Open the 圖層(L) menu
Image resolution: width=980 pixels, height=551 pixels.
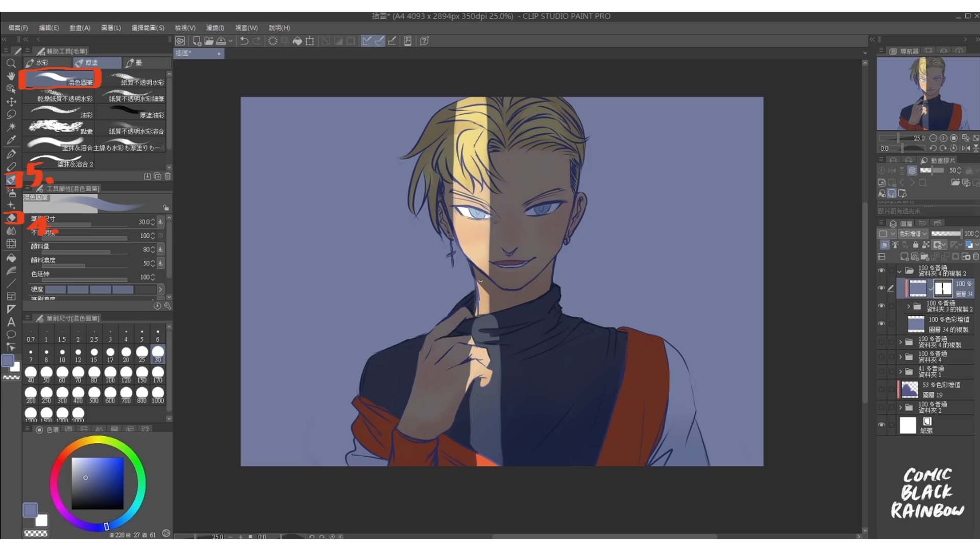point(111,28)
